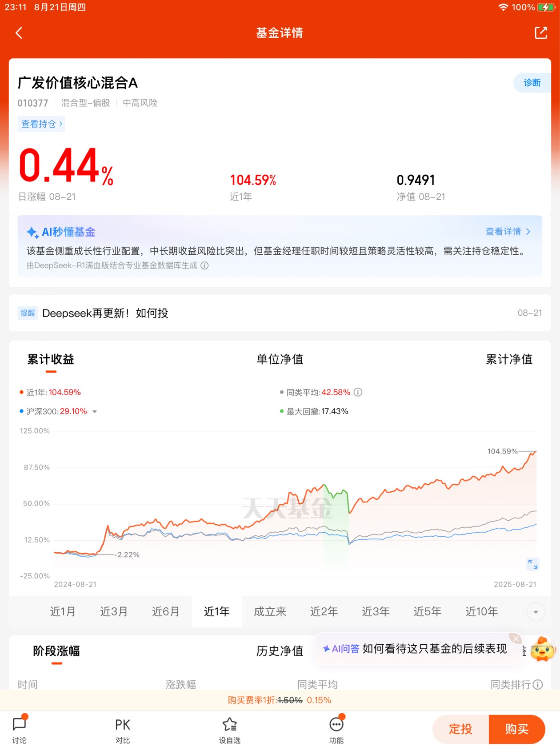Tap the 104.59% 近1年 return figure
Viewport: 560px width, 747px height.
(x=253, y=180)
